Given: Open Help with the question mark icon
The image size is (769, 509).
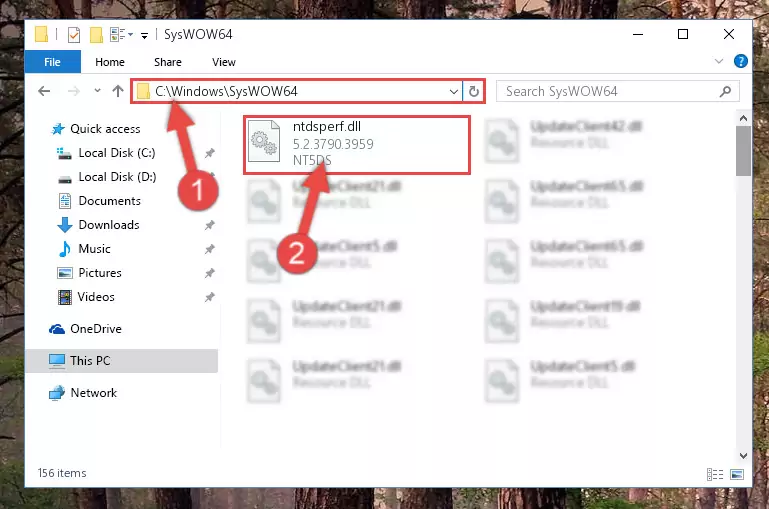Looking at the screenshot, I should click(x=741, y=61).
